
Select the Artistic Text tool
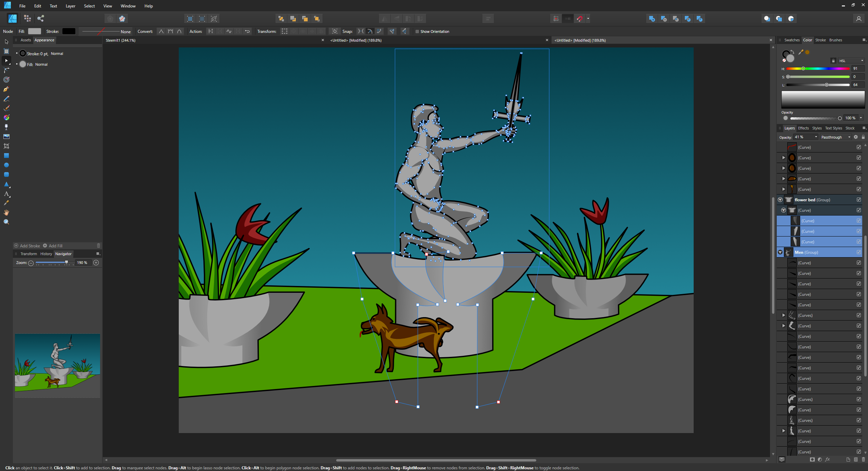pos(6,194)
